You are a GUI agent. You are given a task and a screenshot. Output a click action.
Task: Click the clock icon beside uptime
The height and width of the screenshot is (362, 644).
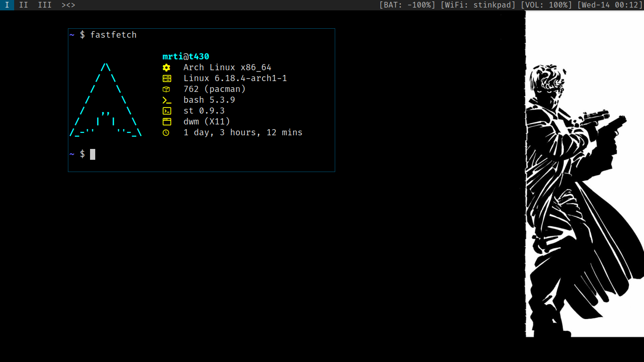tap(166, 133)
